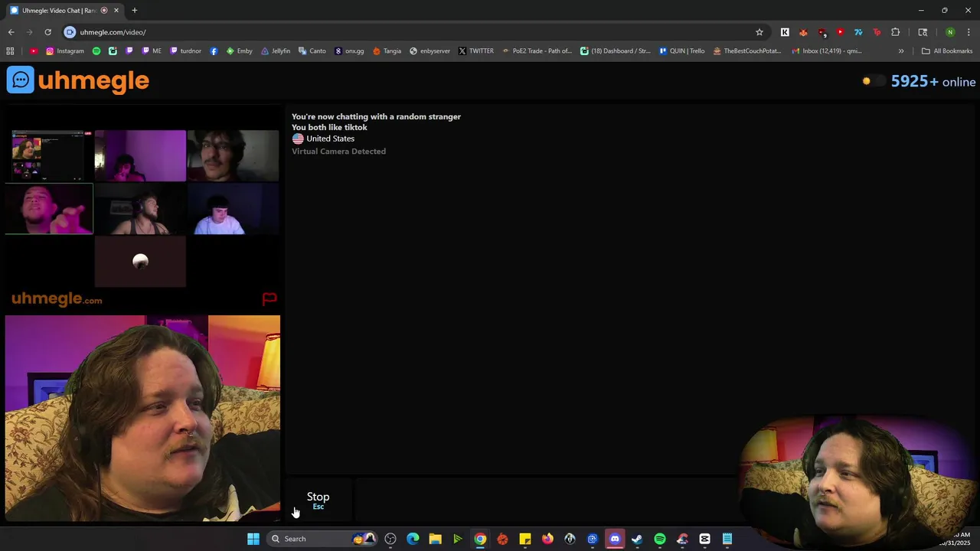The image size is (980, 551).
Task: Select the uhmegle.com address bar URL
Action: click(113, 32)
